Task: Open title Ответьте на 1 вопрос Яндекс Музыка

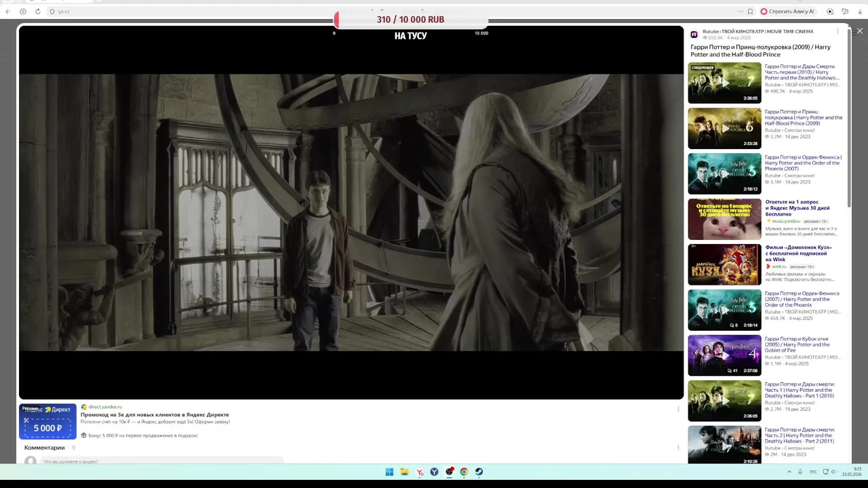Action: tap(797, 208)
